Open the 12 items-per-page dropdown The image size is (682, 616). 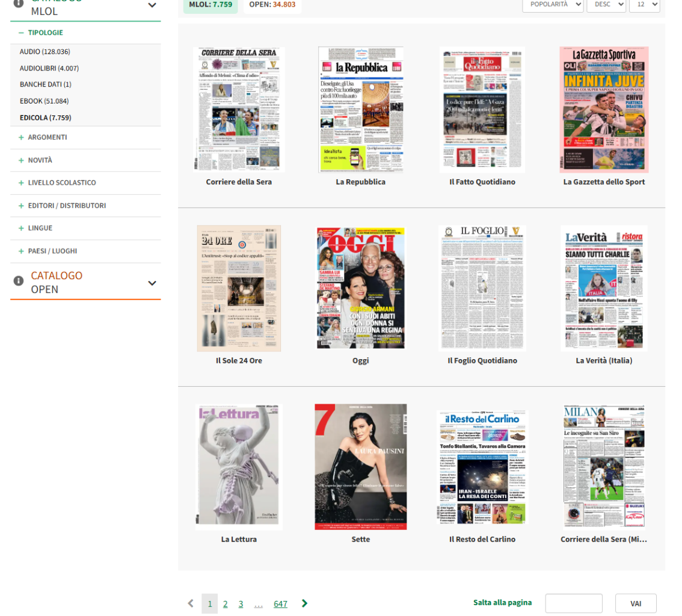click(x=645, y=4)
